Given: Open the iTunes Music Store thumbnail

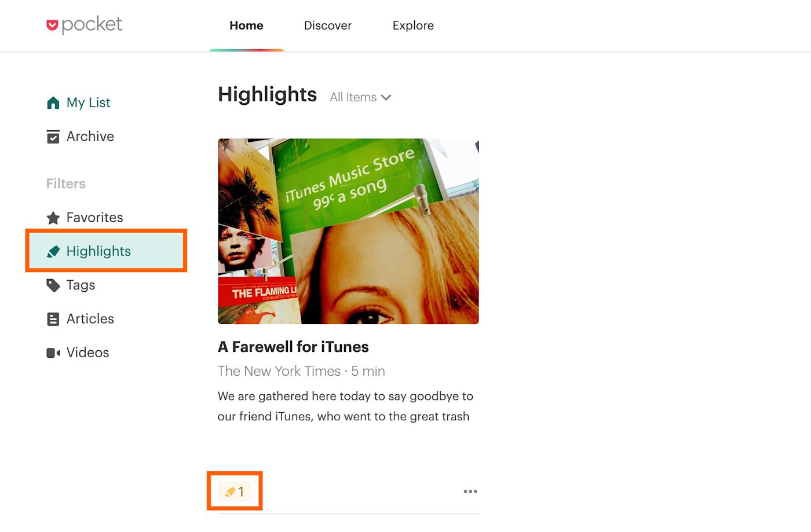Looking at the screenshot, I should tap(348, 231).
